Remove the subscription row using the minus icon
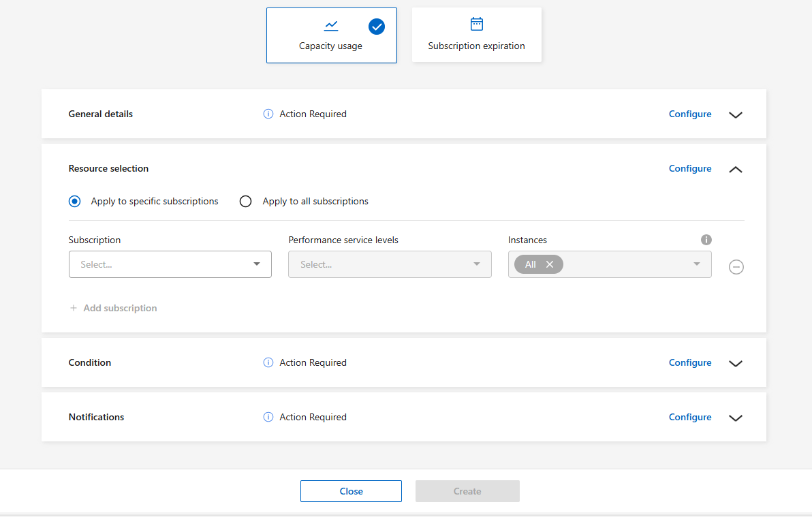The image size is (812, 517). [x=736, y=267]
